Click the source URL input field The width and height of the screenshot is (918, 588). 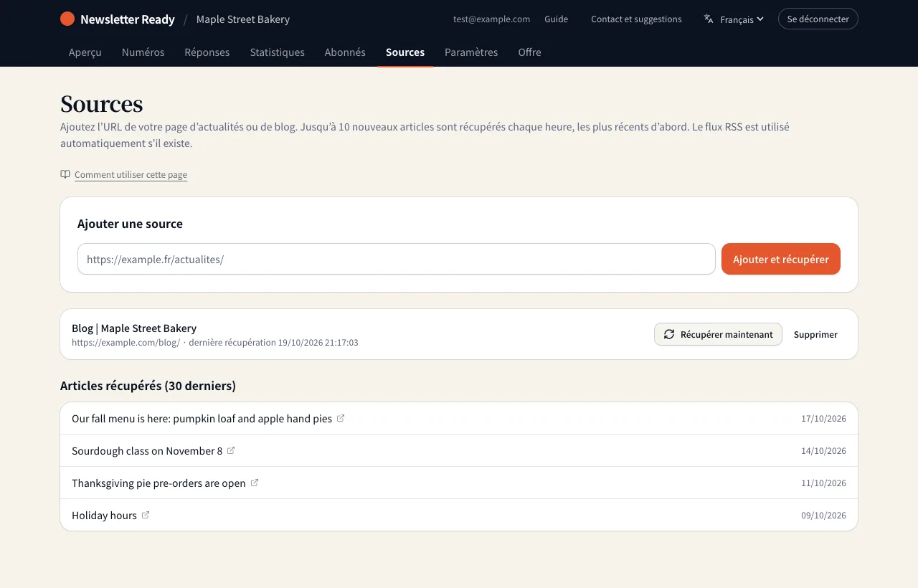(397, 259)
